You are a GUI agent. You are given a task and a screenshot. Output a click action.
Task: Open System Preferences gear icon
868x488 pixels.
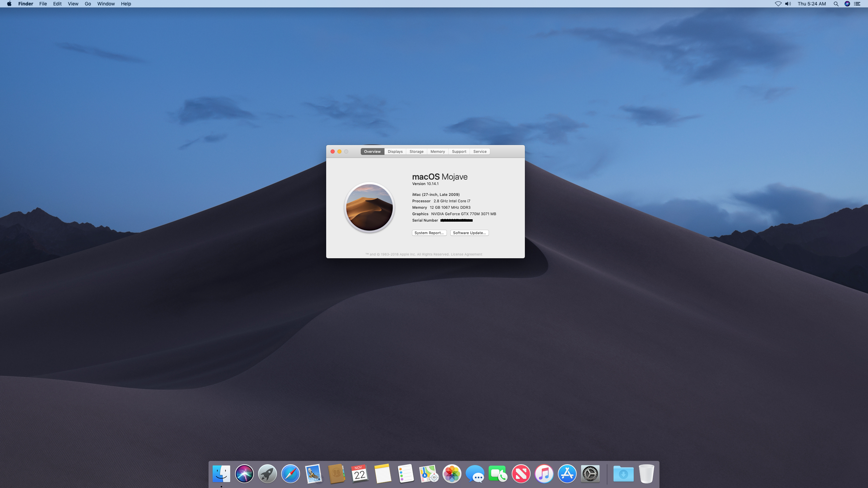click(590, 473)
